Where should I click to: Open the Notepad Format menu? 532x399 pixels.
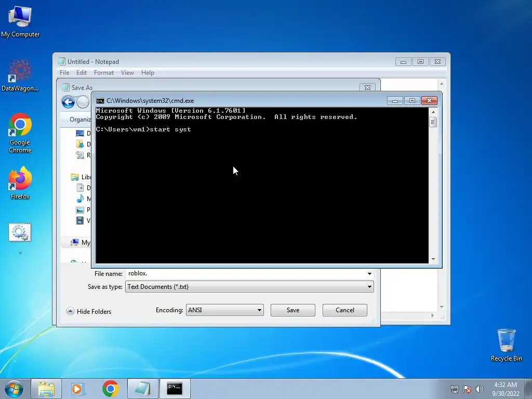pos(104,73)
